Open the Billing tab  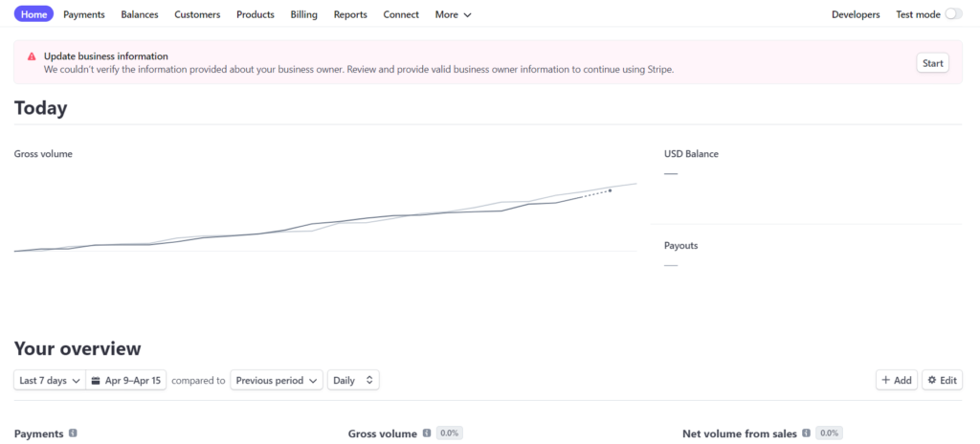coord(303,14)
